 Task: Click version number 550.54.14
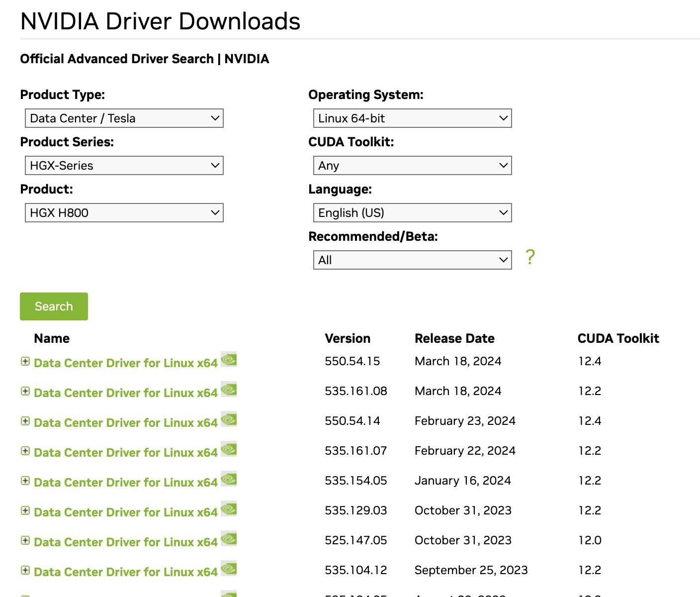(x=352, y=421)
